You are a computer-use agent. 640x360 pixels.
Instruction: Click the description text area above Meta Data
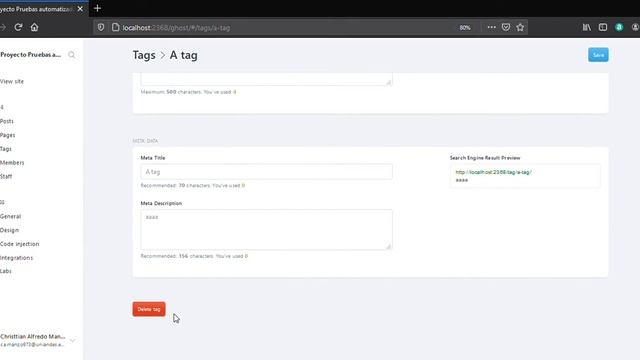click(267, 79)
